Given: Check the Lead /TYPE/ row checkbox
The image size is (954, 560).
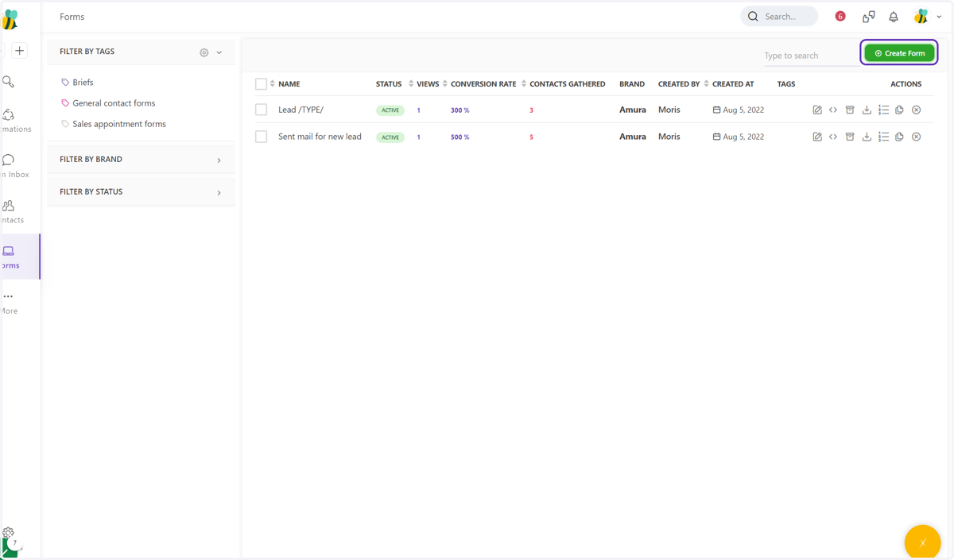Looking at the screenshot, I should pos(261,110).
